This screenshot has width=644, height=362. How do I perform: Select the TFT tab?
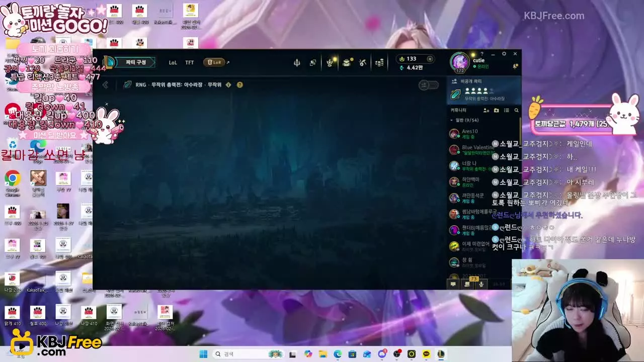[189, 63]
